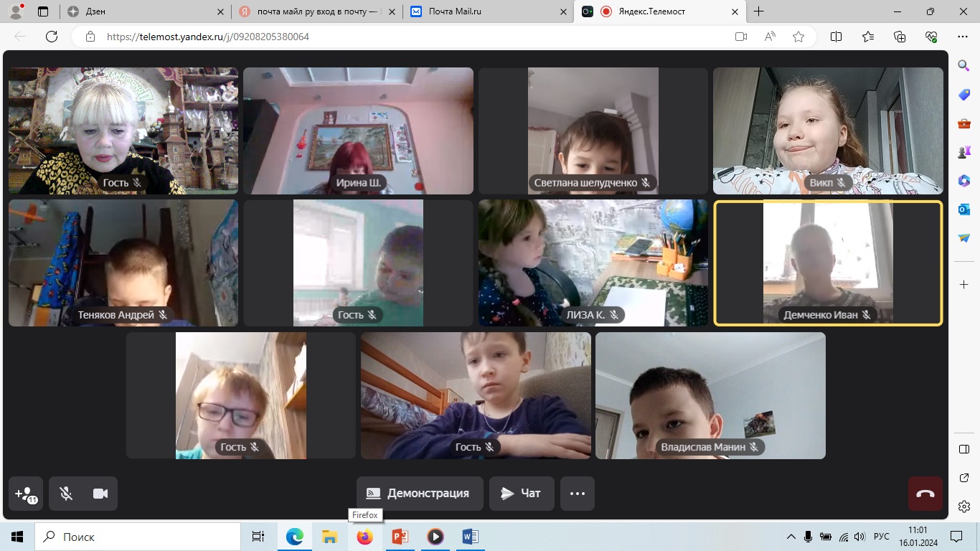Viewport: 980px width, 551px height.
Task: Open Outlook from the Edge sidebar
Action: (x=964, y=209)
